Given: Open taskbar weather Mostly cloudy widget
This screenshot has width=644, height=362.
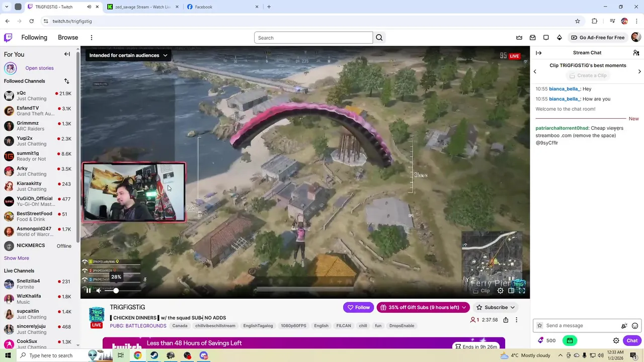Looking at the screenshot, I should click(525, 355).
